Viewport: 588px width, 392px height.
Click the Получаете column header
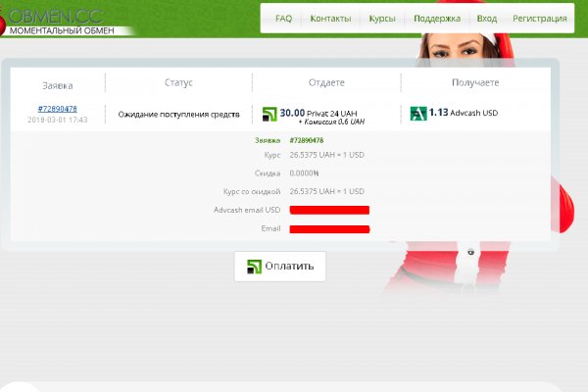tap(476, 83)
